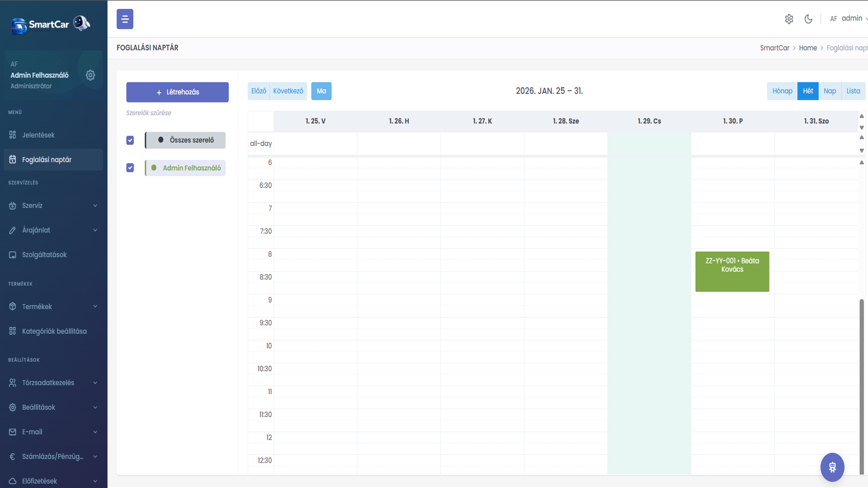Viewport: 868px width, 488px height.
Task: Click gear icon beside Admin Felhasználó profile
Action: pyautogui.click(x=90, y=75)
